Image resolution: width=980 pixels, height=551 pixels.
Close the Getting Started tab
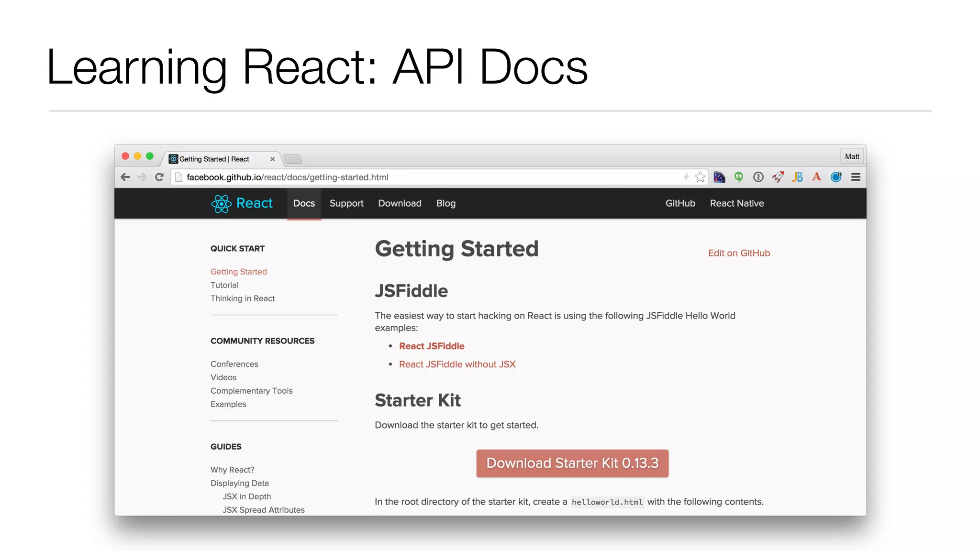pyautogui.click(x=272, y=159)
